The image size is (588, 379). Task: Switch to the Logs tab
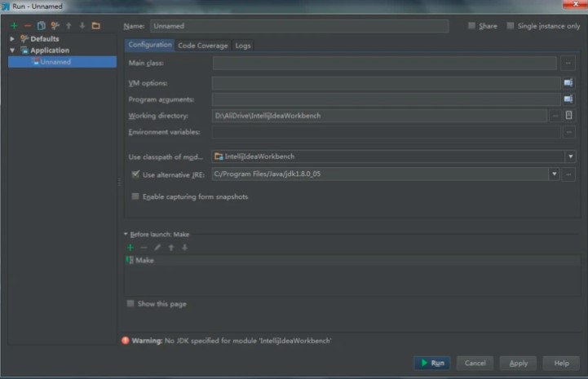coord(243,46)
